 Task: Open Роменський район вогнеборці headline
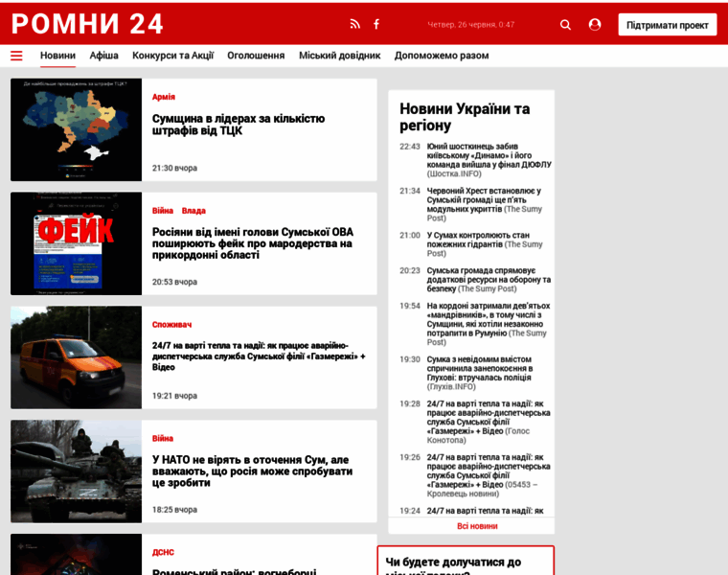point(234,571)
